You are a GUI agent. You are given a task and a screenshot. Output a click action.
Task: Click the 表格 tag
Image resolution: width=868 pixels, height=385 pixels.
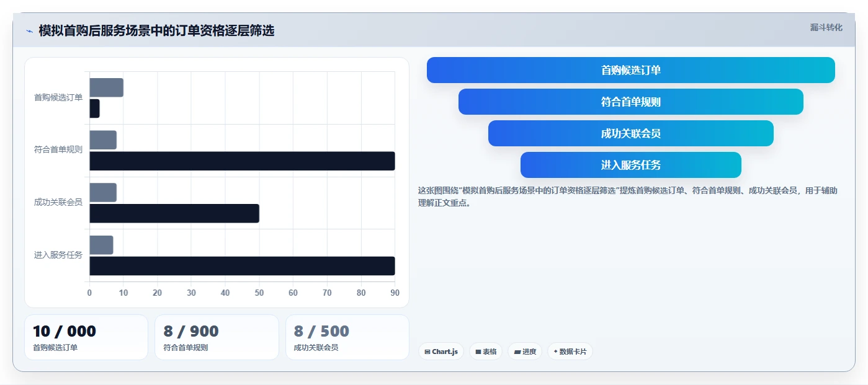coord(486,352)
